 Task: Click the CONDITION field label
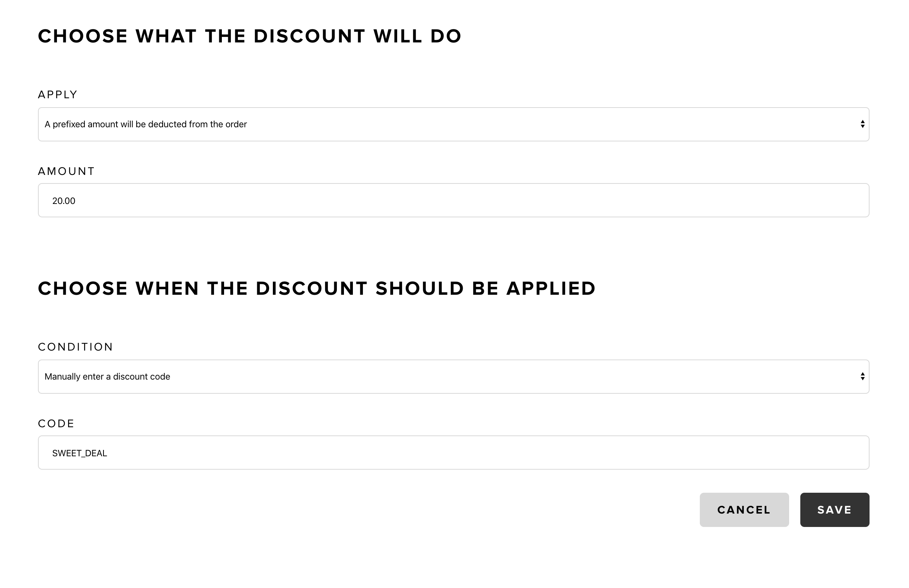(75, 347)
